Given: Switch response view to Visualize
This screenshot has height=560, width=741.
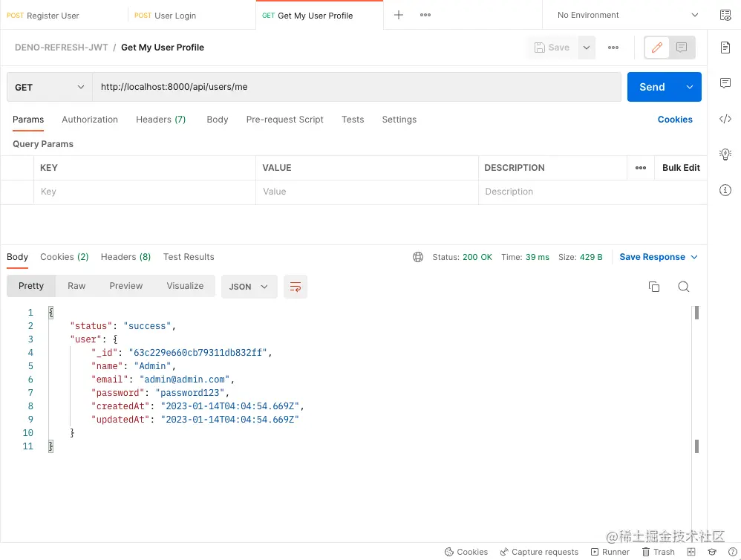Looking at the screenshot, I should pyautogui.click(x=185, y=286).
